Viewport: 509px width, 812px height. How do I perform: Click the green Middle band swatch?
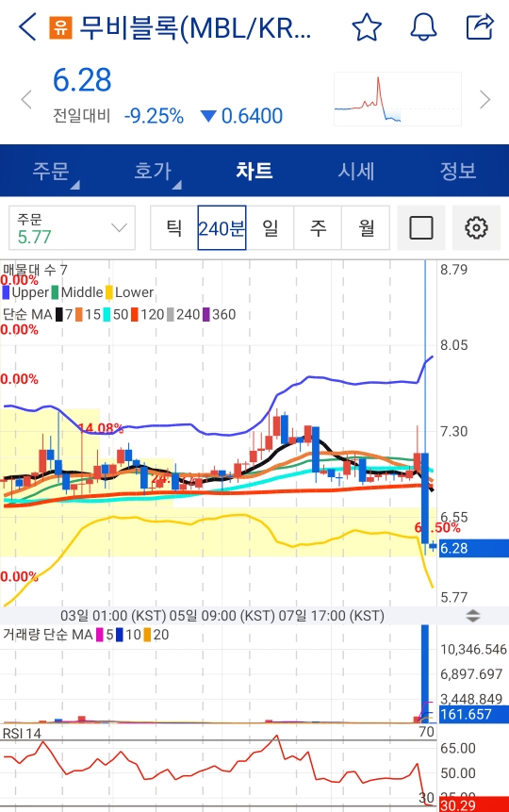[55, 292]
